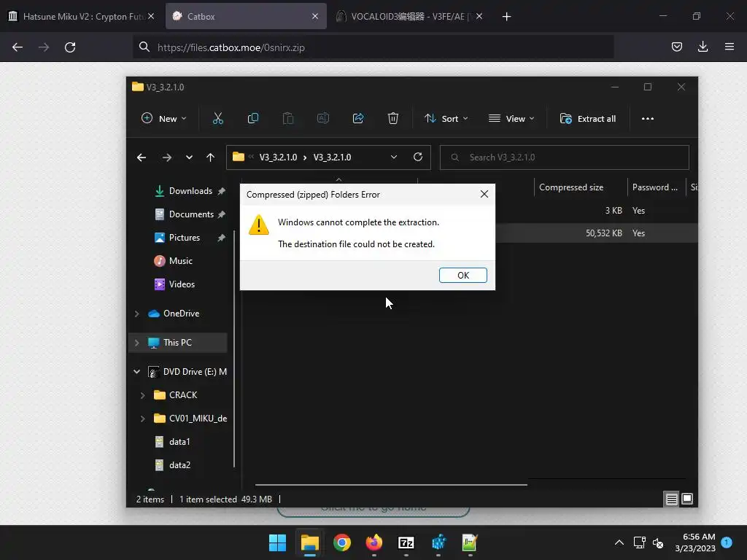This screenshot has height=560, width=747.
Task: Open the Windows Start menu
Action: point(277,542)
